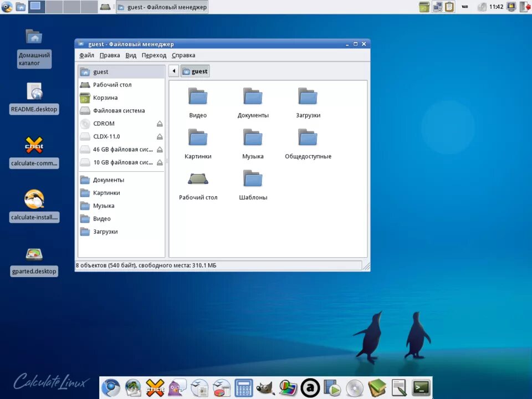The width and height of the screenshot is (532, 399).
Task: Open the Вид menu
Action: [131, 55]
